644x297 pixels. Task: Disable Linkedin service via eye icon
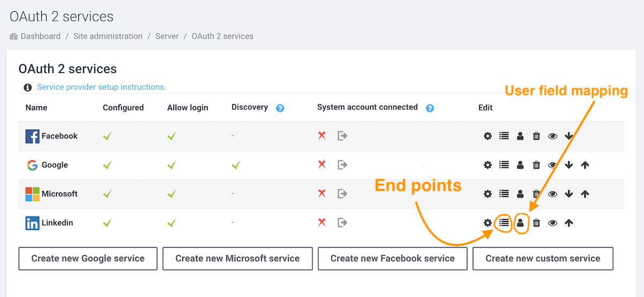(x=553, y=223)
